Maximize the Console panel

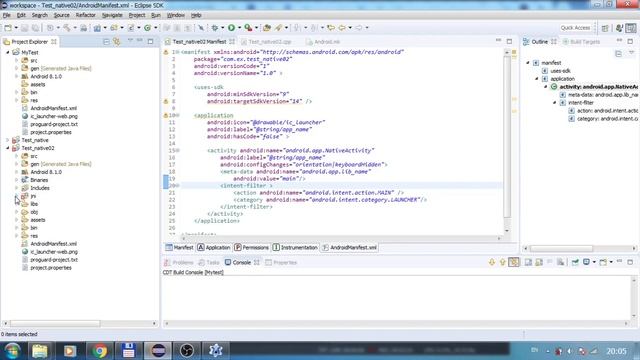click(x=630, y=262)
